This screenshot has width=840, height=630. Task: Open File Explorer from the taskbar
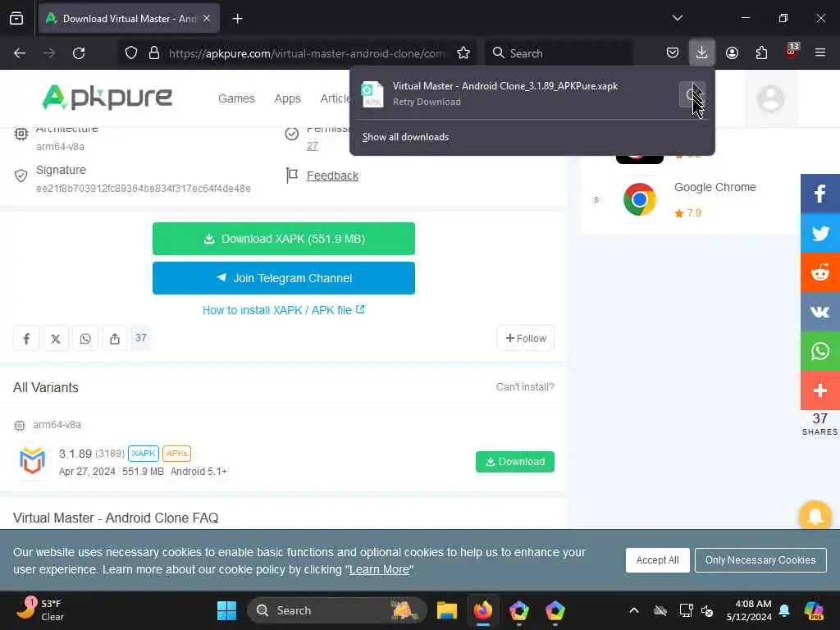click(447, 610)
